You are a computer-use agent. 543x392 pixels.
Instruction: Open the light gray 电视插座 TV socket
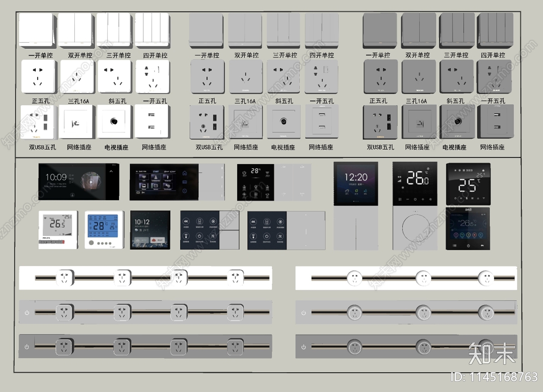pos(283,122)
